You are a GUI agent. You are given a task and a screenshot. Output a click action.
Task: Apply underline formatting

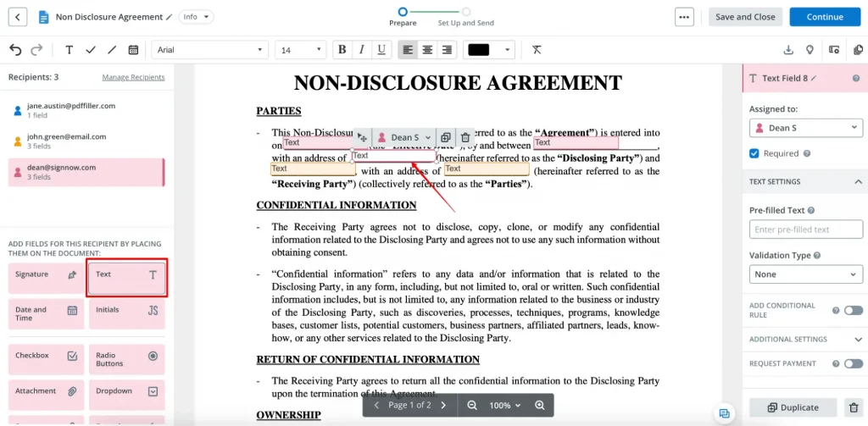pos(381,50)
